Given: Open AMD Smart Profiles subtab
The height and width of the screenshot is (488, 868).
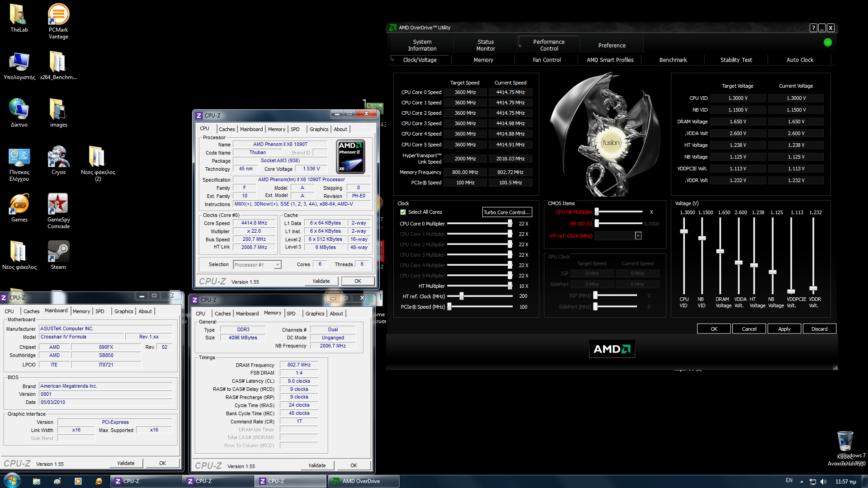Looking at the screenshot, I should coord(610,60).
